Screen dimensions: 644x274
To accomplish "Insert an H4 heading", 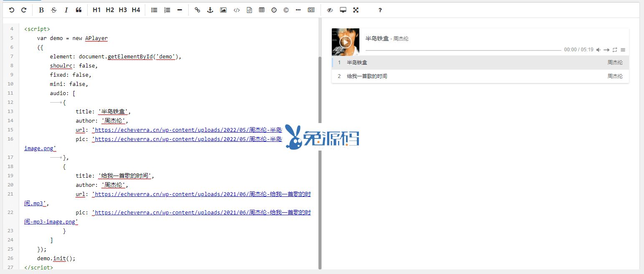I will pyautogui.click(x=136, y=10).
